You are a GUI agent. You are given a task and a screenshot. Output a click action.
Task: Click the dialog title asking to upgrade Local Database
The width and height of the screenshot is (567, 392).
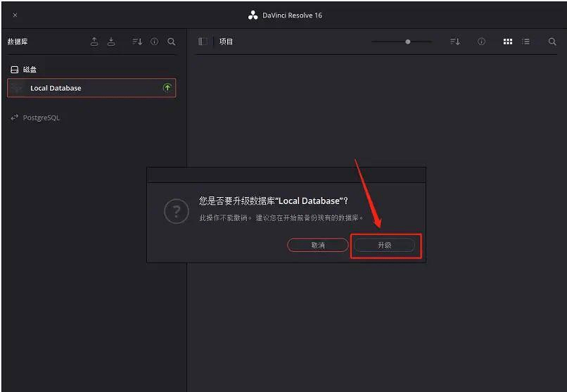coord(274,201)
